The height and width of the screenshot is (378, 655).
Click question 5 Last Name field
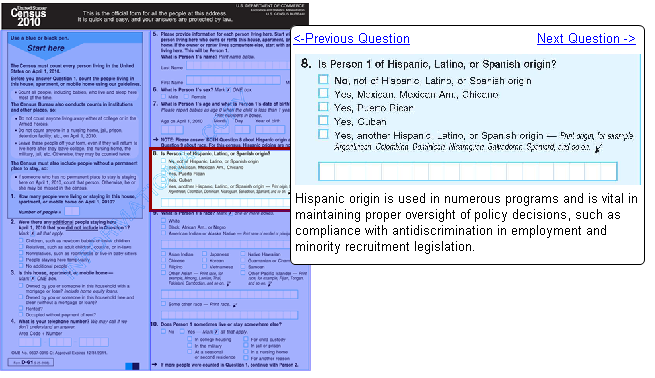point(237,66)
